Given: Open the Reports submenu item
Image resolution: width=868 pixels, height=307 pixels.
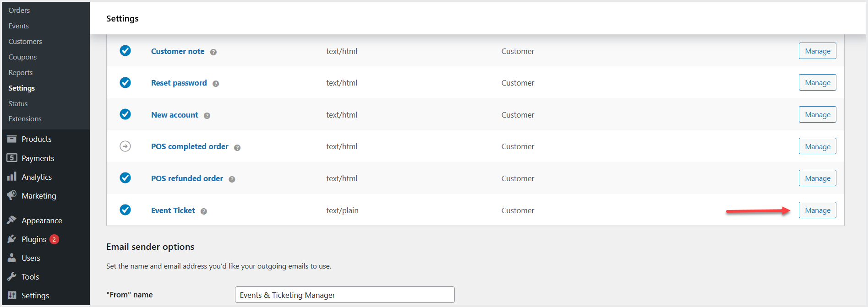Looking at the screenshot, I should click(x=21, y=73).
